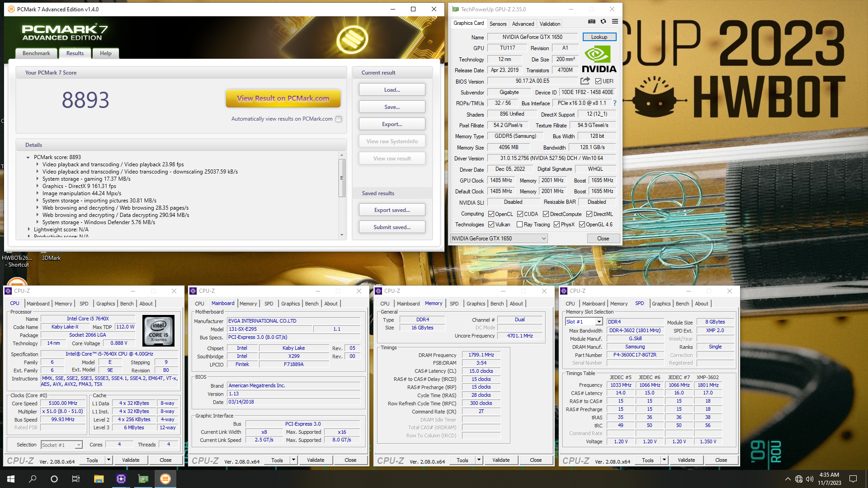The height and width of the screenshot is (488, 868).
Task: Click GPU-Z green card taskbar icon
Action: click(143, 479)
